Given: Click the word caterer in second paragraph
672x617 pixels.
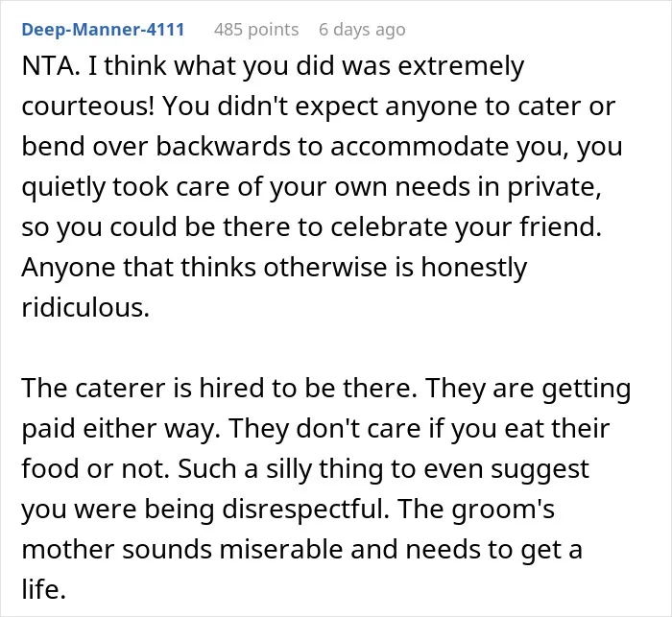Looking at the screenshot, I should click(x=121, y=388).
